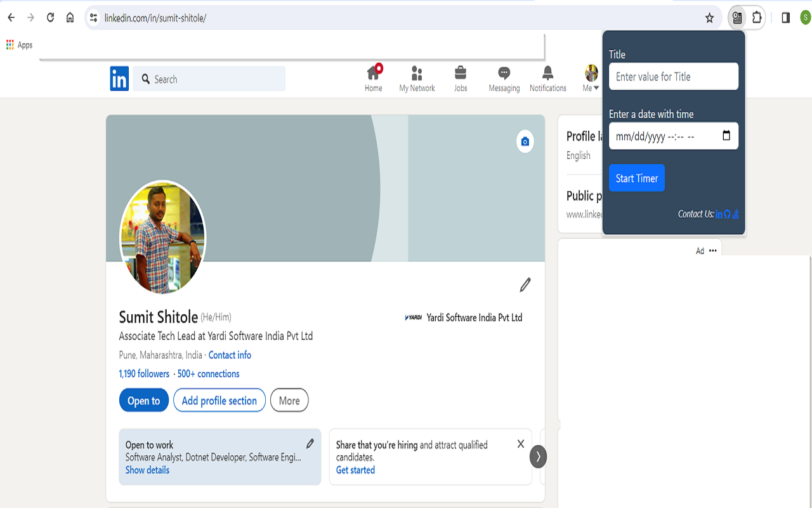View the 500+ connections link

click(209, 373)
